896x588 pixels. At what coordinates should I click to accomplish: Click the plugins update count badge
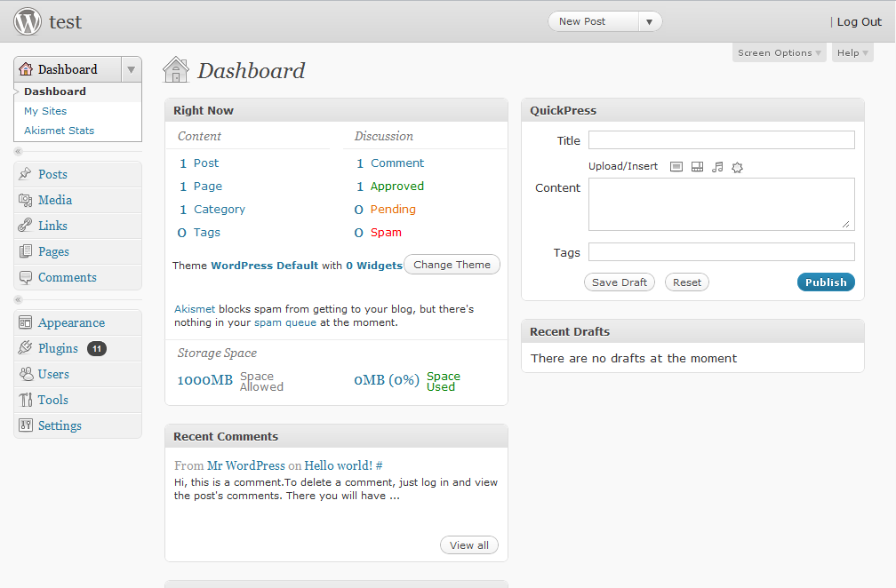97,348
